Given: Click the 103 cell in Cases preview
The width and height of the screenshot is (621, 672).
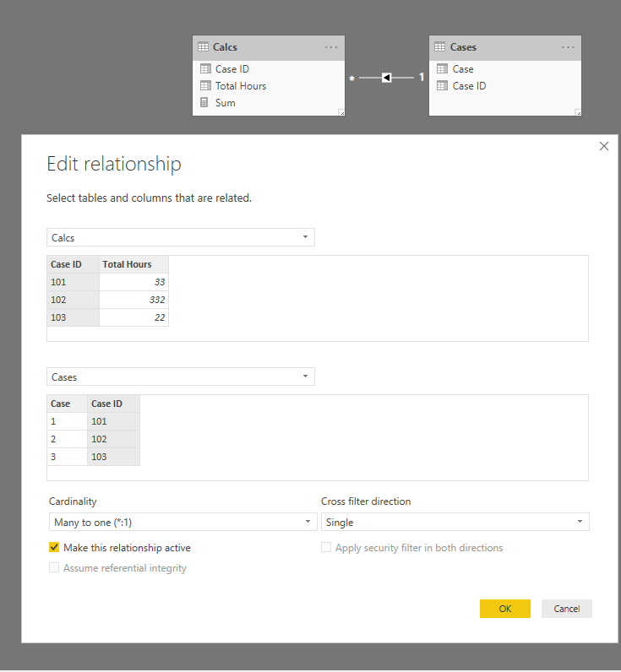Looking at the screenshot, I should (114, 457).
